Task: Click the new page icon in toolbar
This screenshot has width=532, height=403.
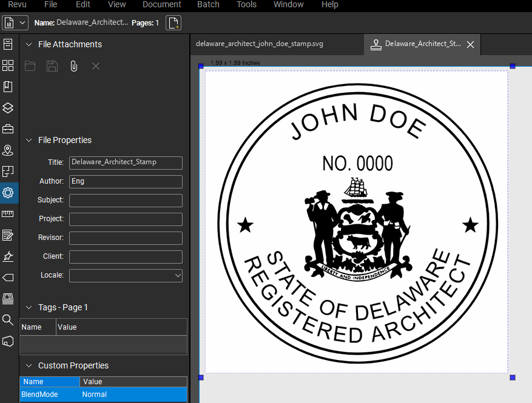Action: pyautogui.click(x=173, y=23)
